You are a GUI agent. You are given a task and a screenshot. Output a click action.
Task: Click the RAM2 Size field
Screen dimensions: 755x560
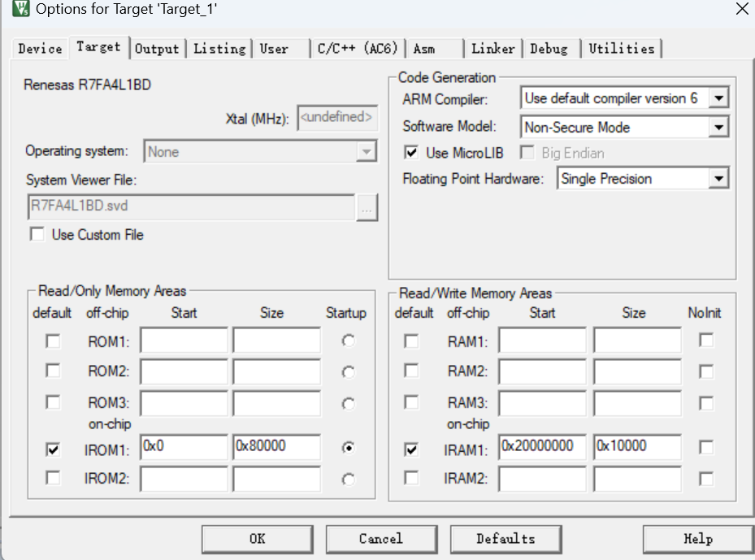click(637, 371)
